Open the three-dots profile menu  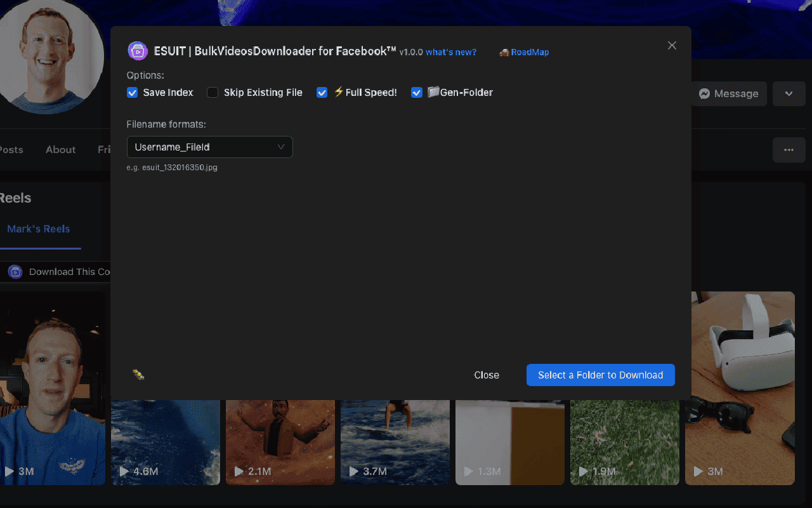point(789,150)
